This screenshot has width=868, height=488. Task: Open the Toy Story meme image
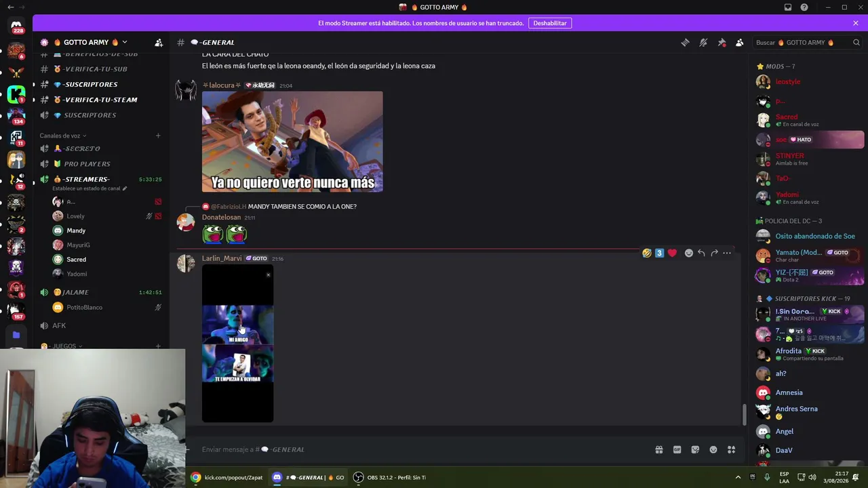click(x=292, y=142)
